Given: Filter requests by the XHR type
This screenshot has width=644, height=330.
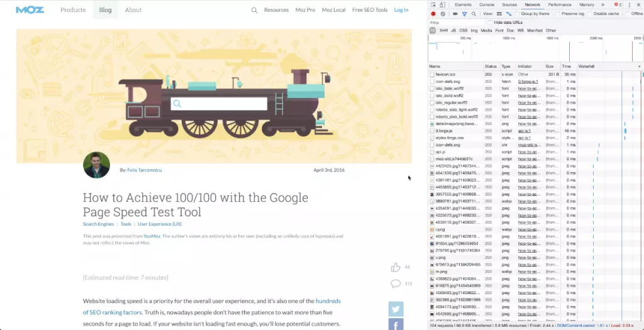Looking at the screenshot, I should pyautogui.click(x=444, y=30).
